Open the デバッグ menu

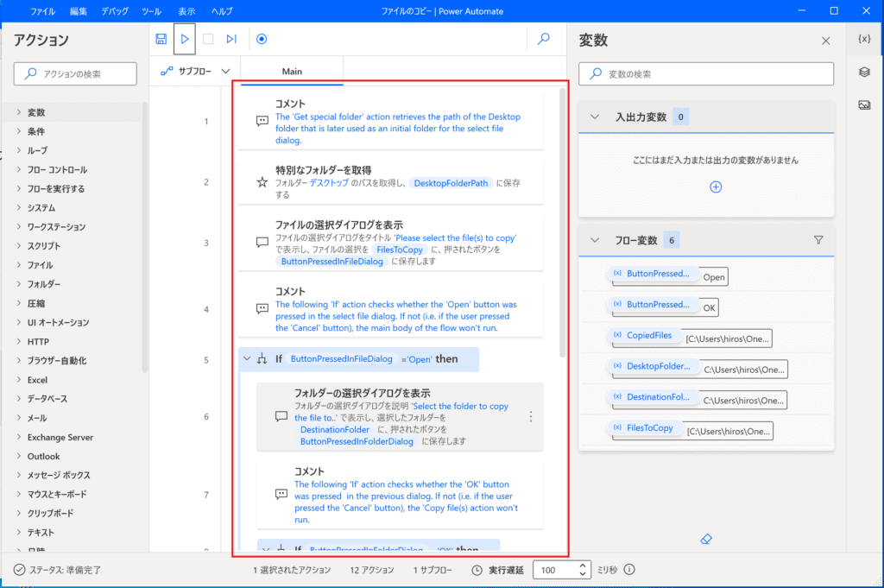pyautogui.click(x=115, y=11)
